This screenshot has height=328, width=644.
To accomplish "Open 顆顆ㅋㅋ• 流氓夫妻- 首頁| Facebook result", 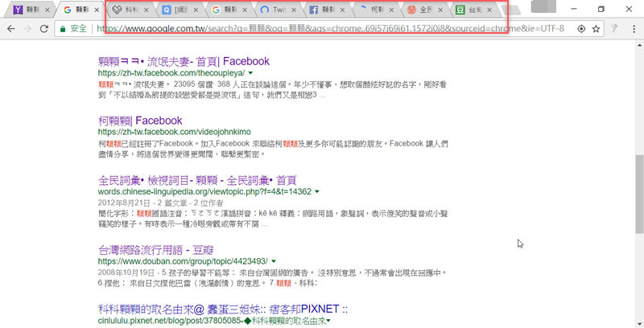I will pyautogui.click(x=184, y=61).
